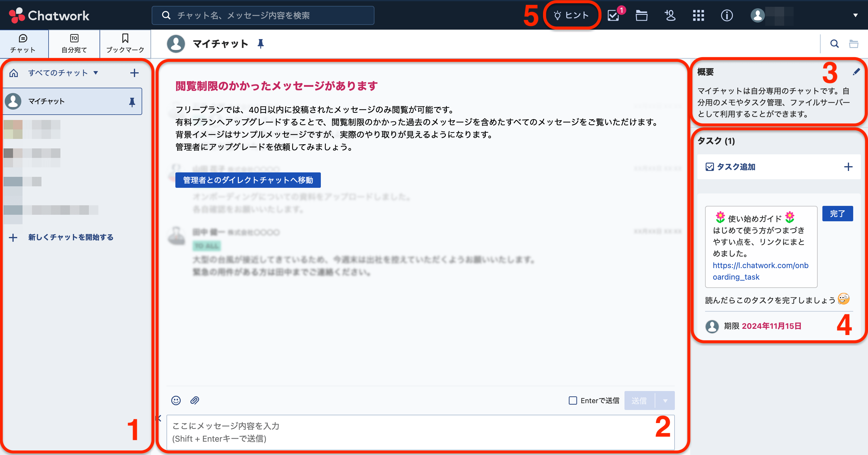Attach file with paperclip icon
Image resolution: width=868 pixels, height=455 pixels.
[195, 400]
